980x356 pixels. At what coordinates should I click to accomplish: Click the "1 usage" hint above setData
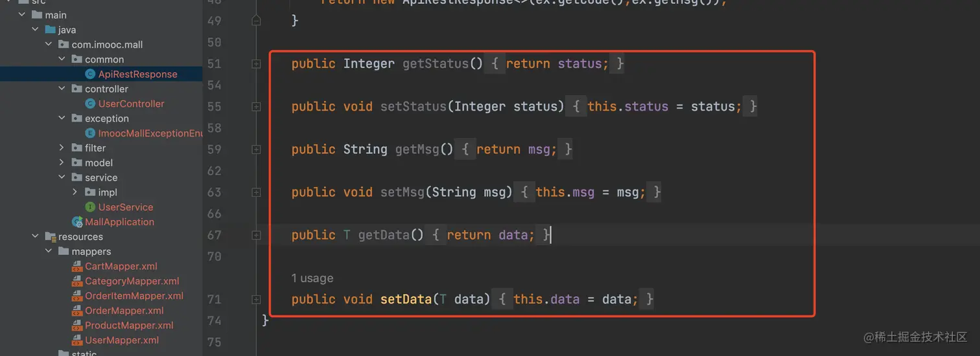point(312,278)
